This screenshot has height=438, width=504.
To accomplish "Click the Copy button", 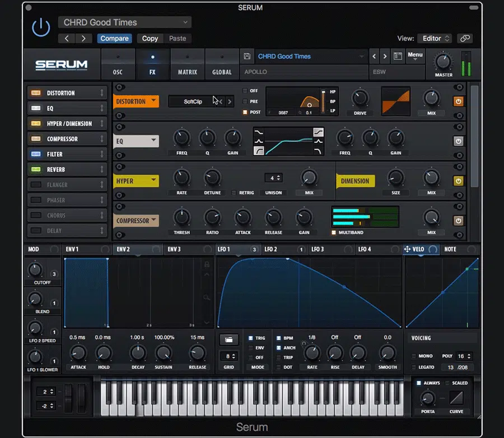I will [150, 38].
